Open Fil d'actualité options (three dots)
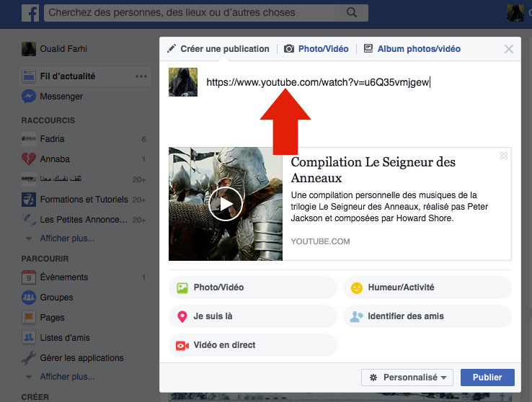 (x=141, y=76)
